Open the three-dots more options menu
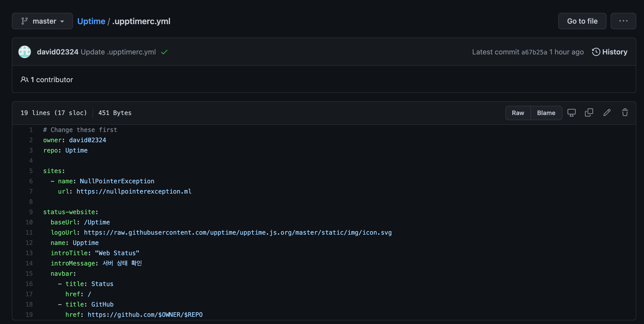The height and width of the screenshot is (324, 644). tap(623, 21)
